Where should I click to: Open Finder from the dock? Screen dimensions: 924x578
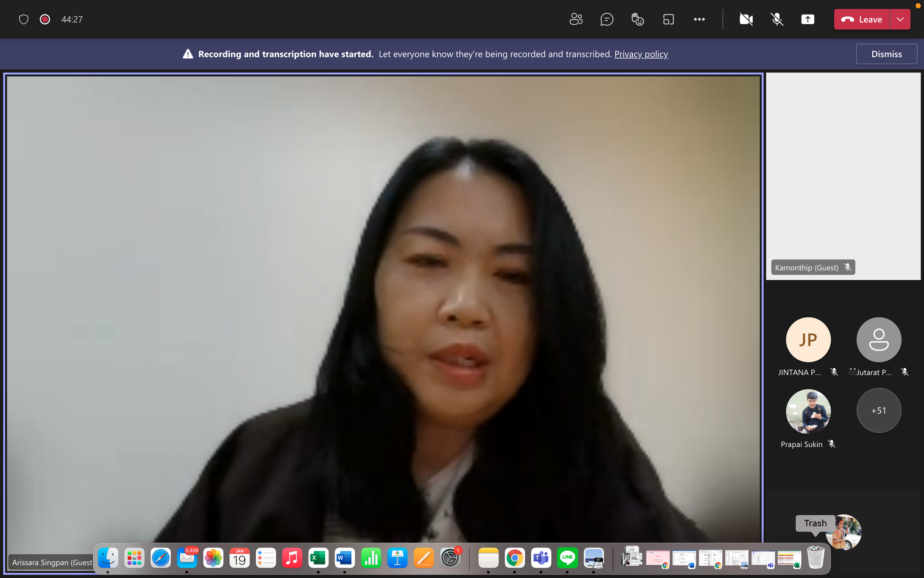click(108, 558)
